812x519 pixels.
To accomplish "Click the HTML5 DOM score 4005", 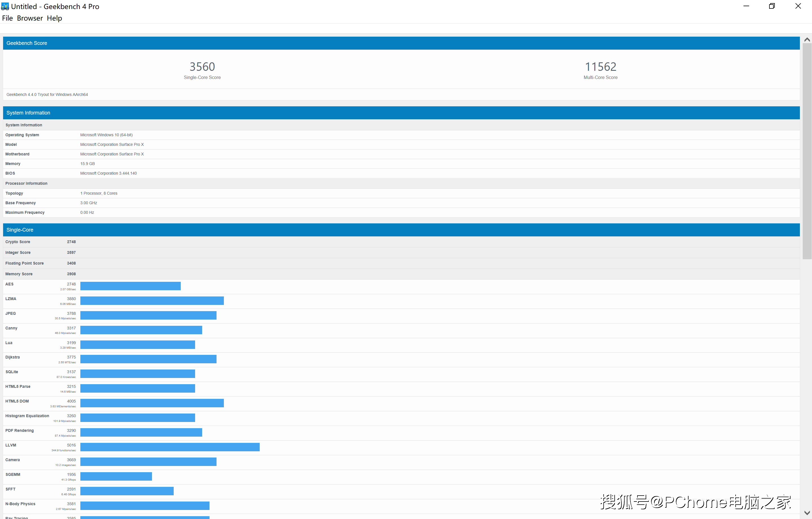I will pyautogui.click(x=72, y=401).
